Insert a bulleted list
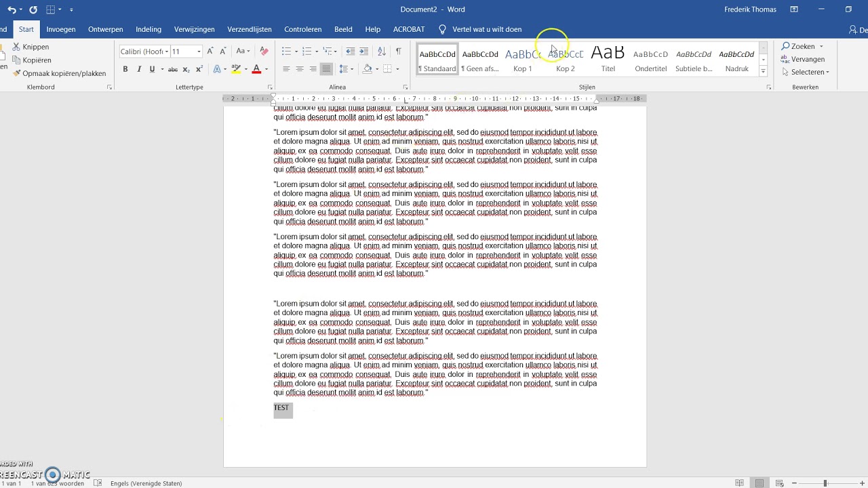 click(286, 52)
